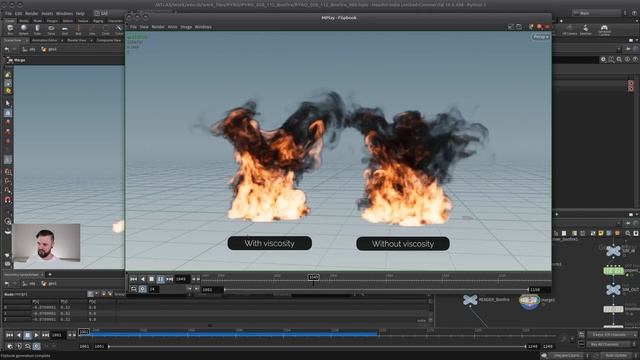Select the Box shelf tool
This screenshot has height=360, width=640.
click(10, 29)
